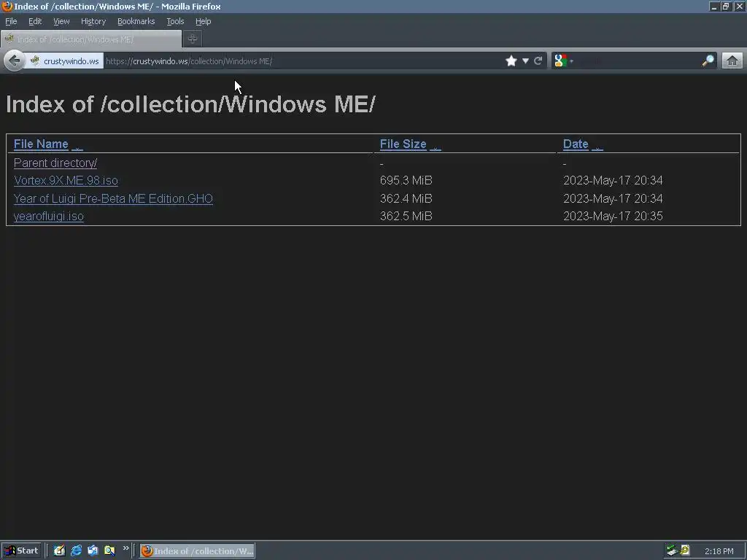Click the 362.4 MiB size cell
Image resolution: width=747 pixels, height=560 pixels.
(x=406, y=198)
